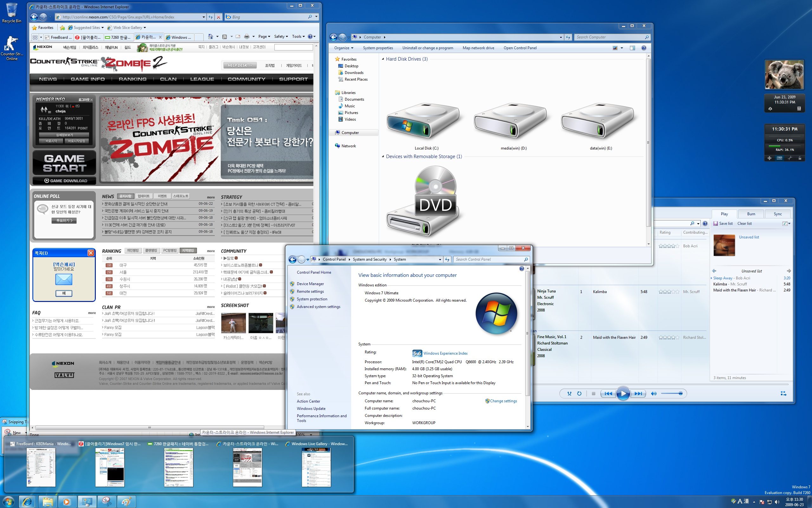Stop page loading in Internet Explorer
812x508 pixels.
pyautogui.click(x=219, y=17)
